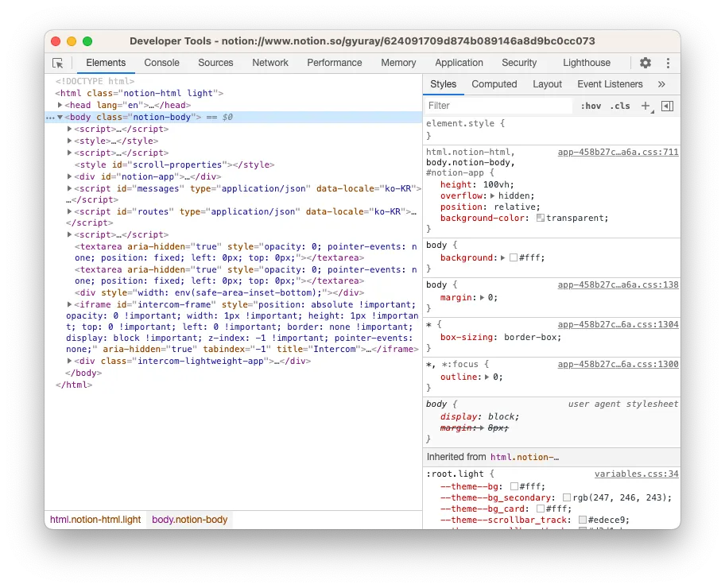Click --theme--scrollbar_track #edece9 swatch
The width and height of the screenshot is (725, 588).
(583, 520)
